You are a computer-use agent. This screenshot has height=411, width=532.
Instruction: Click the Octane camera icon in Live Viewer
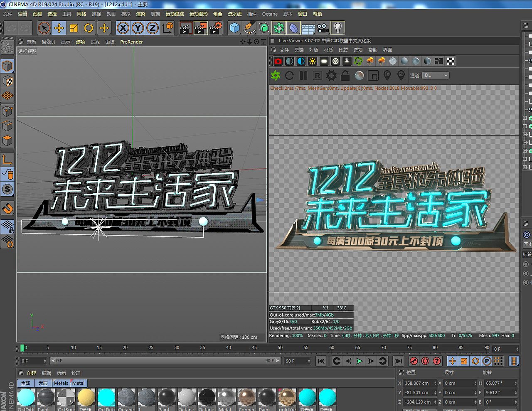click(x=278, y=62)
